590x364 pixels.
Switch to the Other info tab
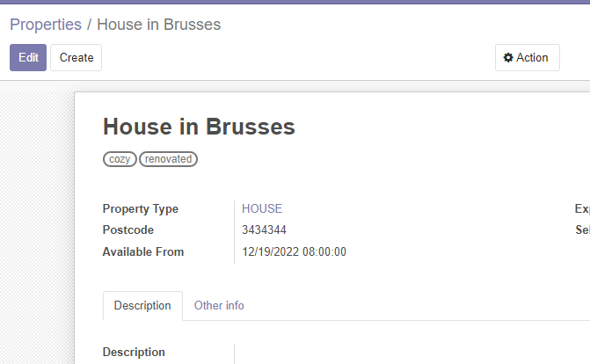coord(219,305)
